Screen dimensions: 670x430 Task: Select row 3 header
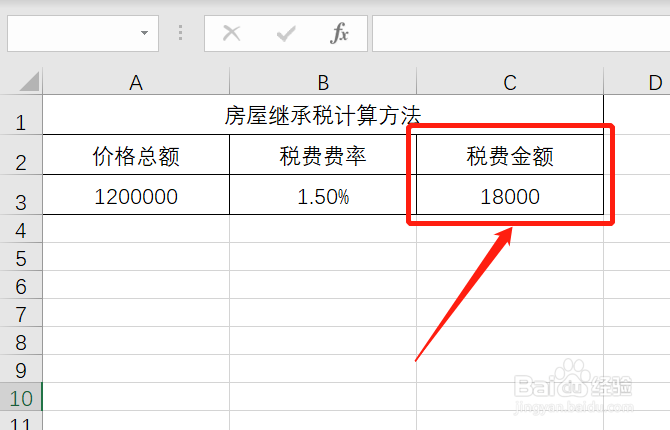click(21, 195)
